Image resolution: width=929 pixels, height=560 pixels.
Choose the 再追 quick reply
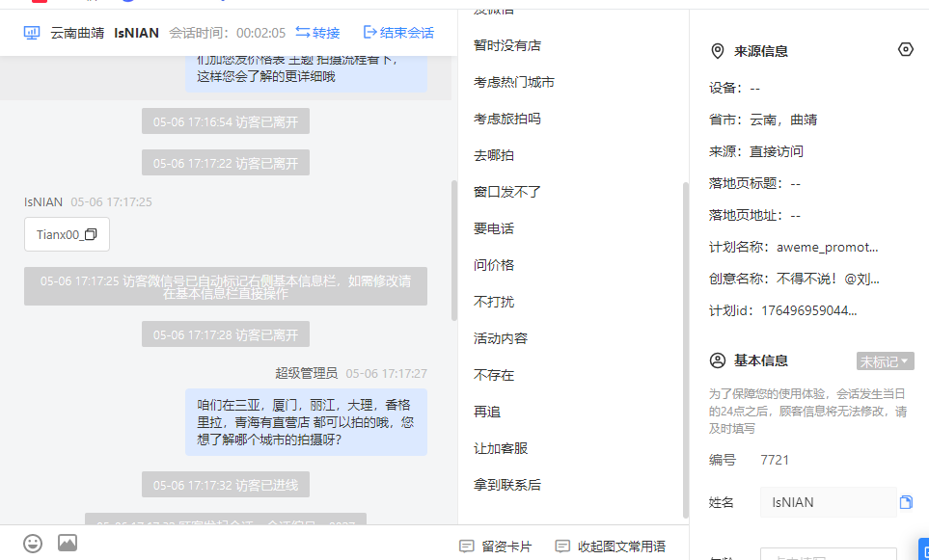tap(487, 412)
